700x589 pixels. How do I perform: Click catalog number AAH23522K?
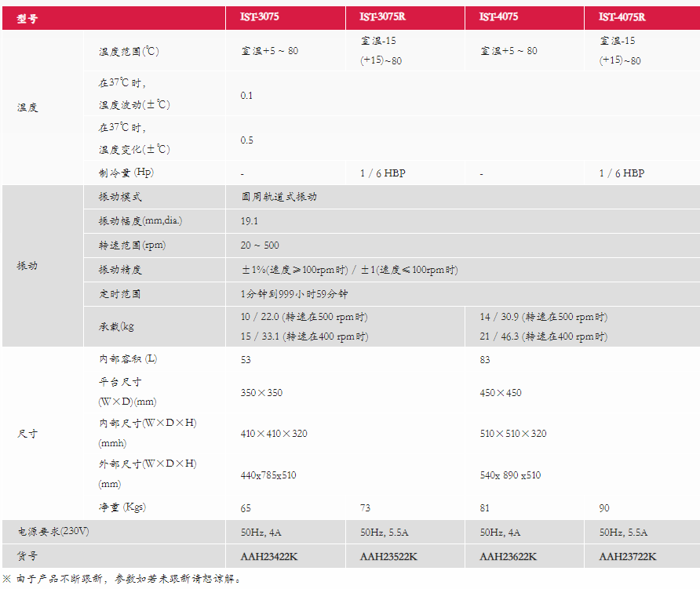coord(388,557)
